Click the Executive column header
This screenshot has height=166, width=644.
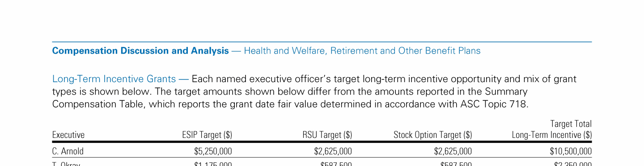point(68,135)
